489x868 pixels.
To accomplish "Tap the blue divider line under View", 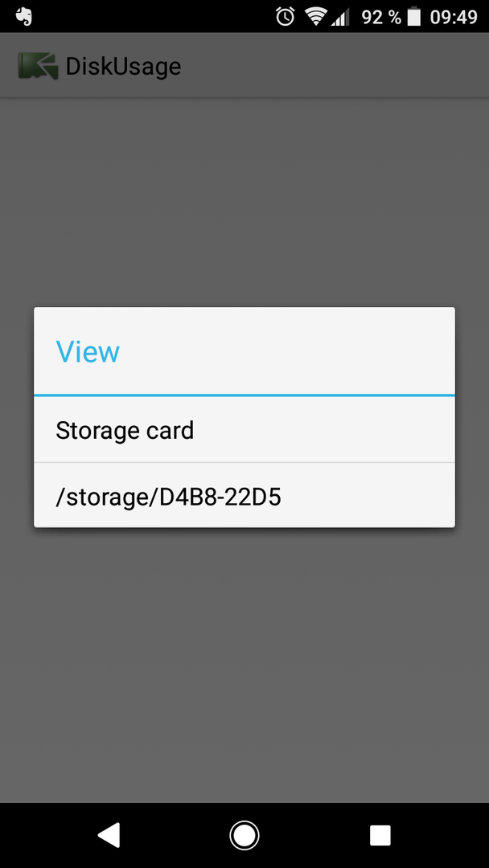I will [x=244, y=395].
